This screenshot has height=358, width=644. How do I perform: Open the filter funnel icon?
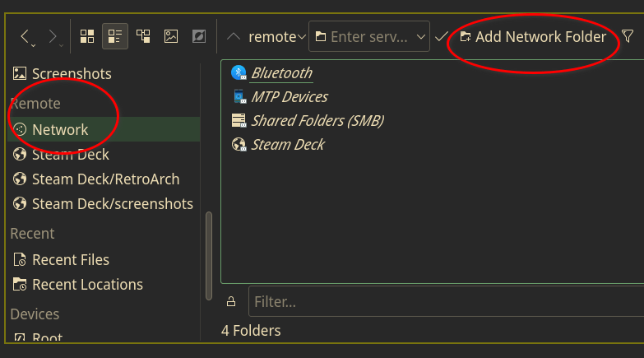pos(628,36)
